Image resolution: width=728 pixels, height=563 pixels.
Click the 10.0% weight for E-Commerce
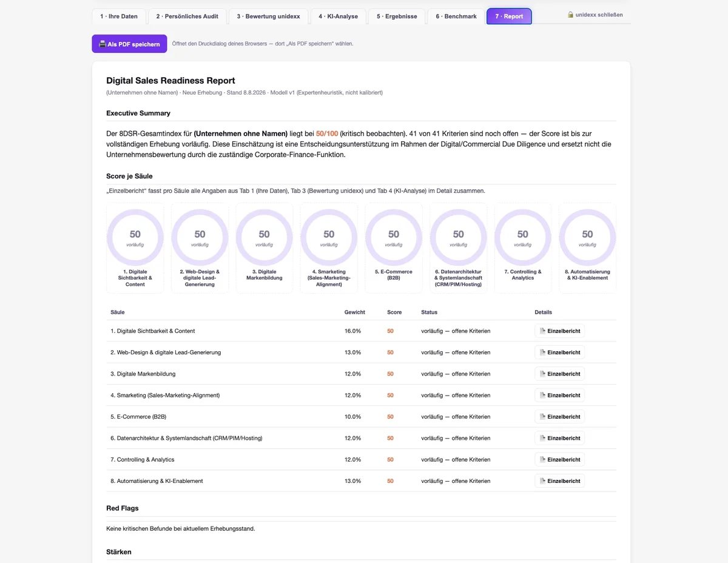pos(353,417)
